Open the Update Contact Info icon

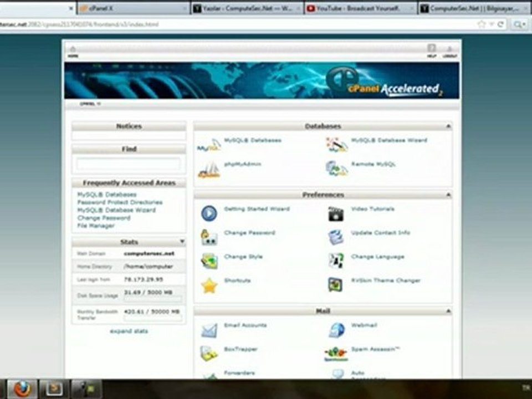[336, 237]
